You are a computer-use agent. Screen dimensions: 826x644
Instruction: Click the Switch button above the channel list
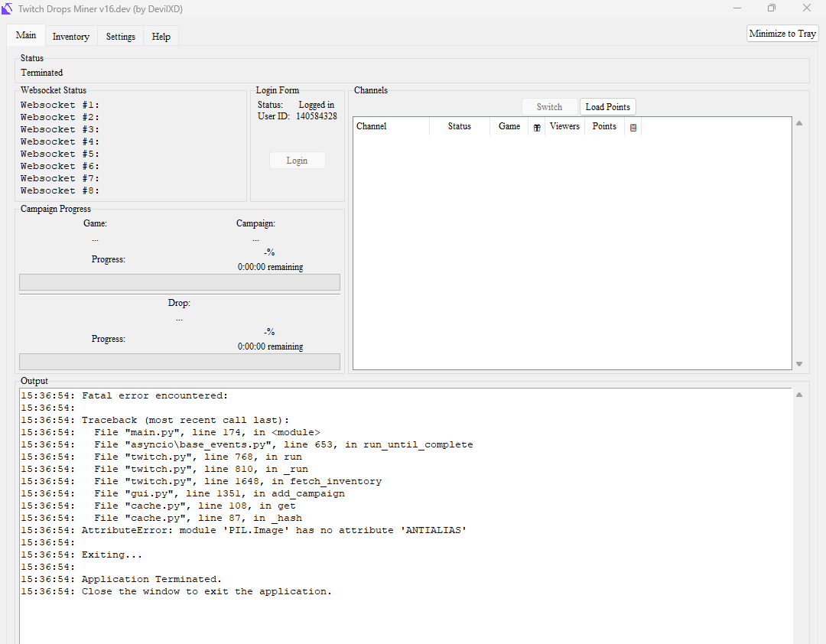click(549, 106)
